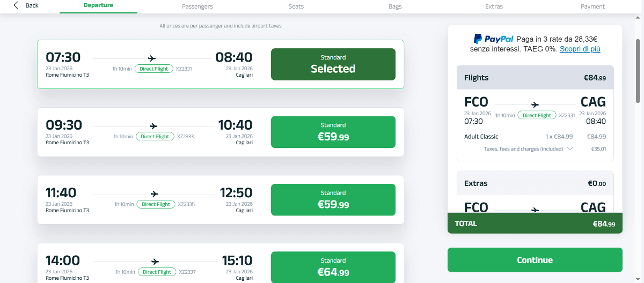Select the 09:30 Standard €59.99 fare
644x283 pixels.
pos(333,132)
